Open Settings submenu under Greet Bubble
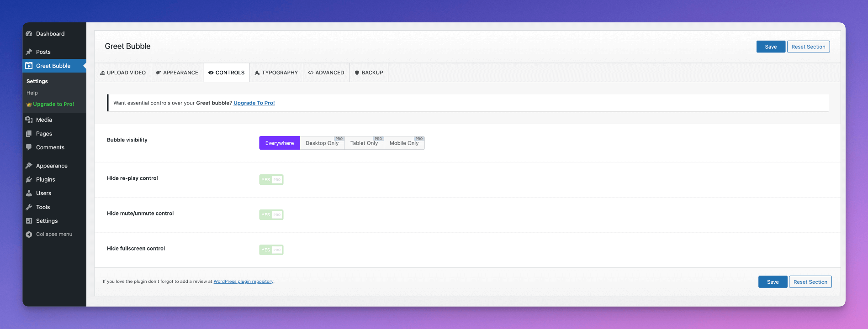868x329 pixels. (x=37, y=81)
